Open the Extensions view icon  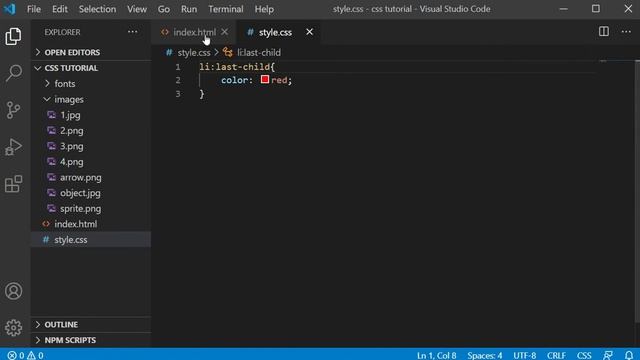[13, 184]
